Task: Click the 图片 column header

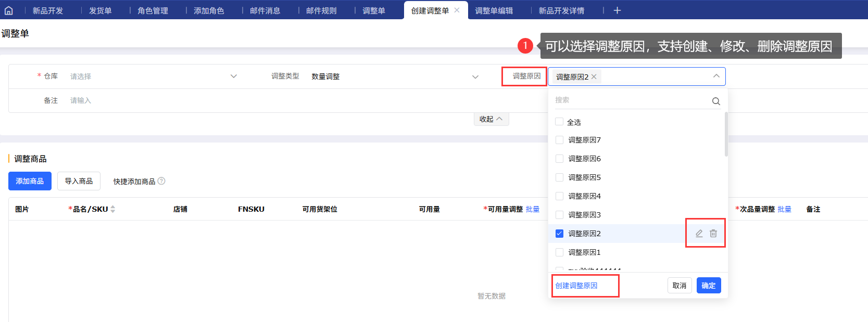Action: click(22, 209)
